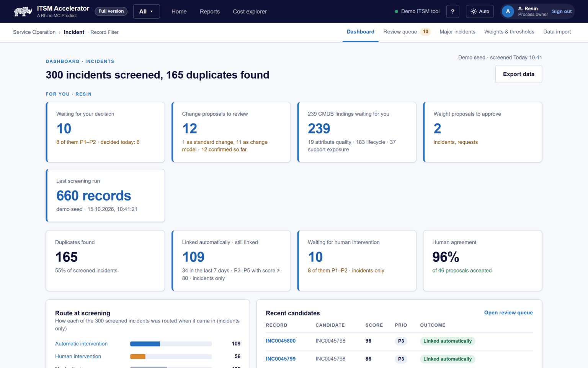Open the All scope dropdown
Viewport: 588px width, 368px height.
(x=146, y=11)
